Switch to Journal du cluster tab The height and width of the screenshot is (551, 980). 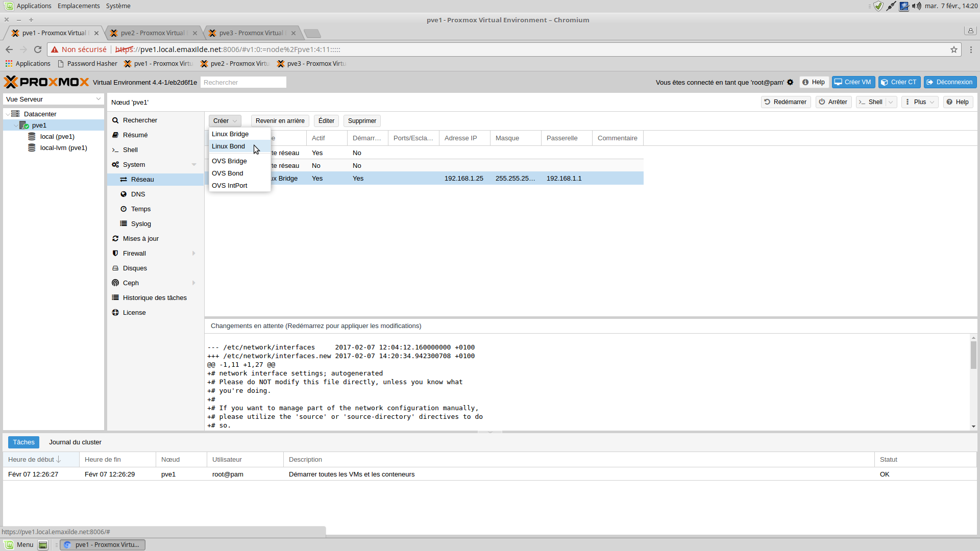tap(75, 442)
